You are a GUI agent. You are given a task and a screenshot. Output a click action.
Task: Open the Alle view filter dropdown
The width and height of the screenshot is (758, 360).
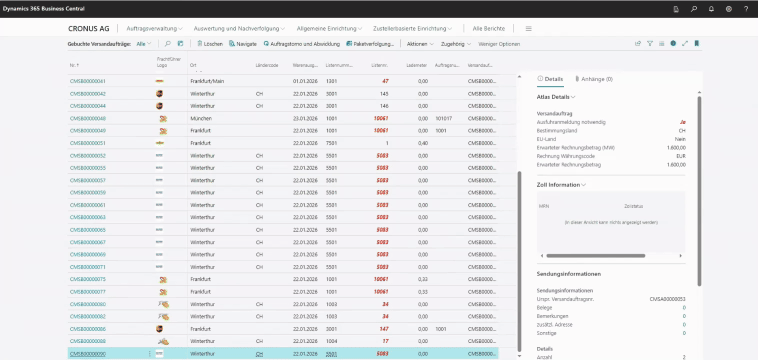click(144, 43)
